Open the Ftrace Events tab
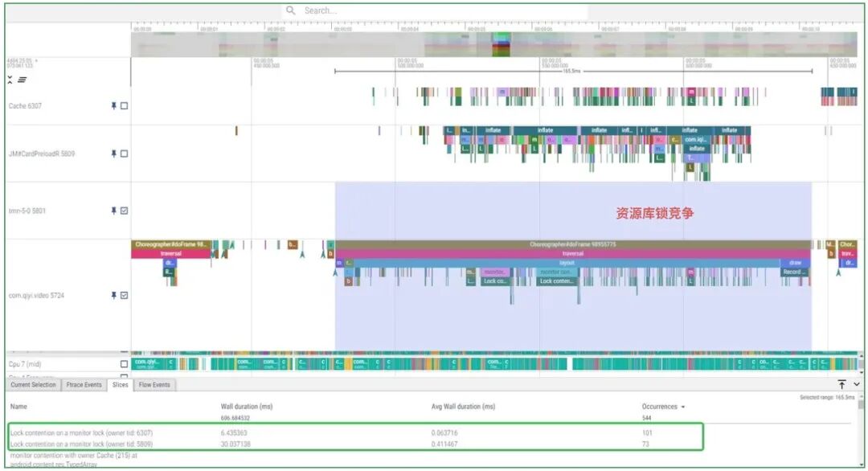The height and width of the screenshot is (471, 868). coord(84,385)
